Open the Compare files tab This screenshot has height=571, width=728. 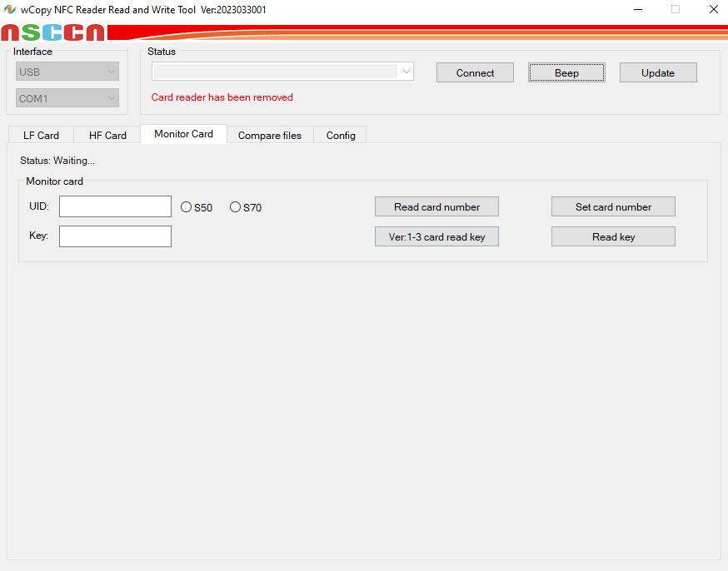[269, 135]
